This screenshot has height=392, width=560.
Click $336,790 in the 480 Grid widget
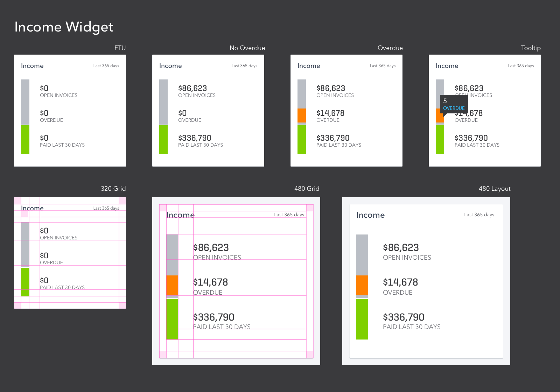pyautogui.click(x=214, y=317)
